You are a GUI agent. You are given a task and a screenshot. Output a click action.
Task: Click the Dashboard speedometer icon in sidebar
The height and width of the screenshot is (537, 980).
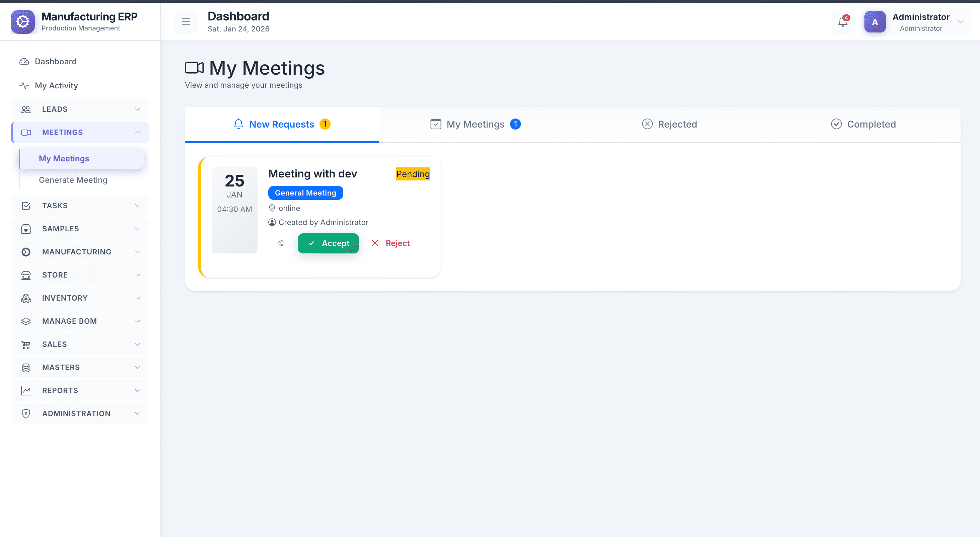click(24, 62)
